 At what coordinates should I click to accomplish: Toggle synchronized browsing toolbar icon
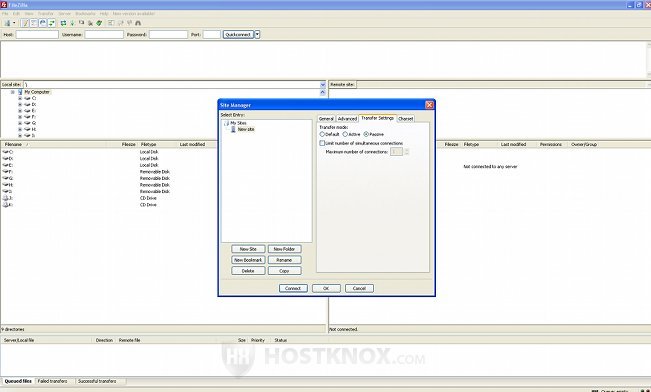[129, 23]
